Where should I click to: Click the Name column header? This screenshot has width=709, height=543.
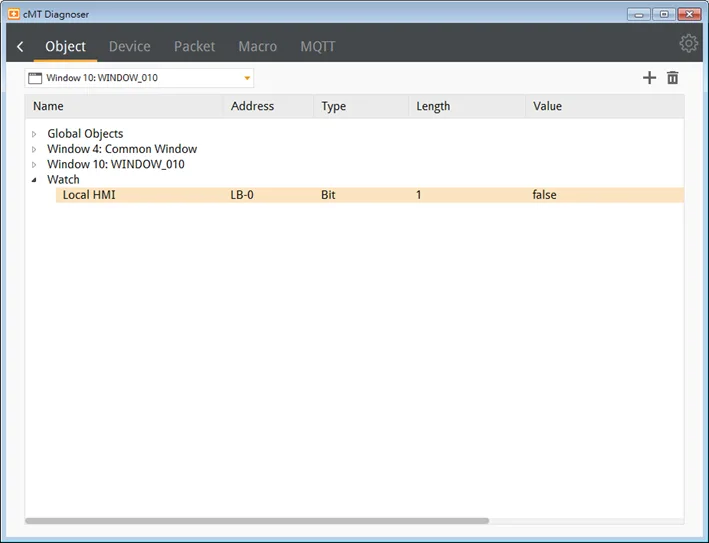pyautogui.click(x=124, y=106)
